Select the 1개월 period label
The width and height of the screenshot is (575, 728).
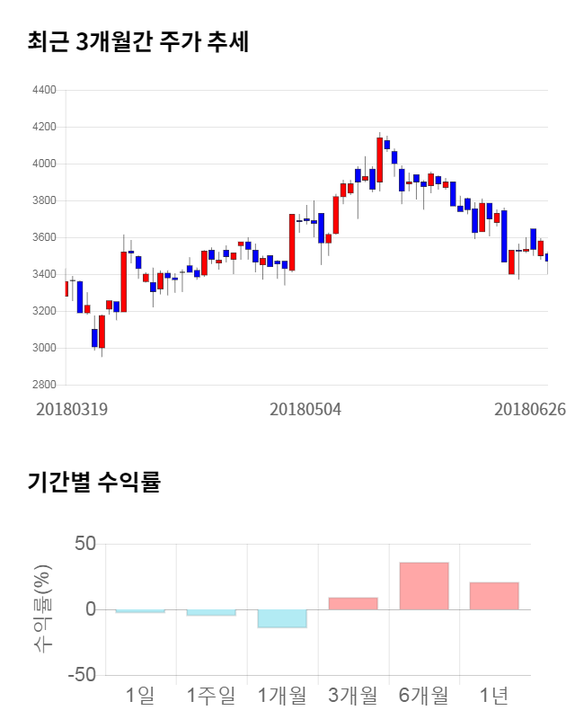[281, 695]
